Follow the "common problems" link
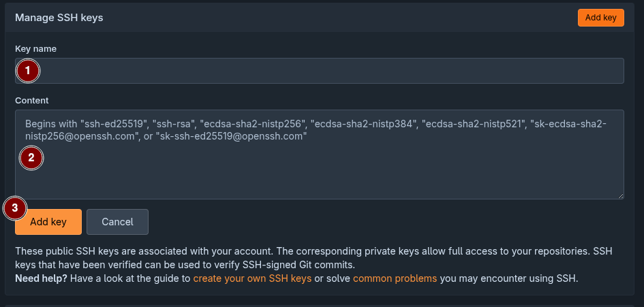This screenshot has width=644, height=307. 395,278
